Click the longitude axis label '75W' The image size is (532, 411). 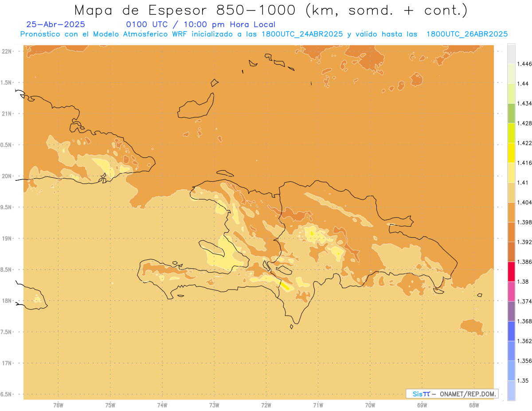pos(110,405)
